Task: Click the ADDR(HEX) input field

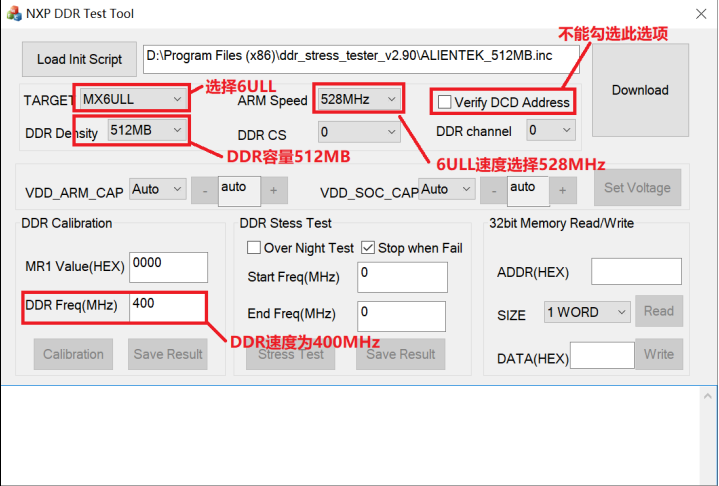Action: click(636, 271)
